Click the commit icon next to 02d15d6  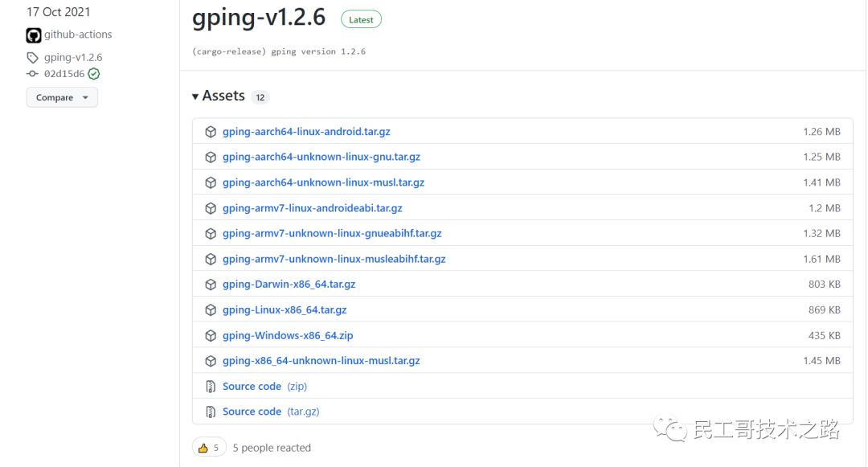coord(33,74)
